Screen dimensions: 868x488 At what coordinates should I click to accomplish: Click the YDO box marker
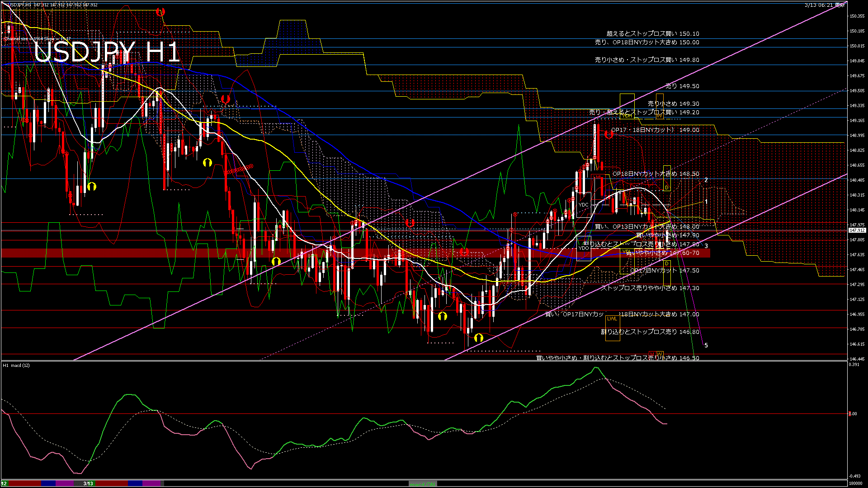coord(584,248)
